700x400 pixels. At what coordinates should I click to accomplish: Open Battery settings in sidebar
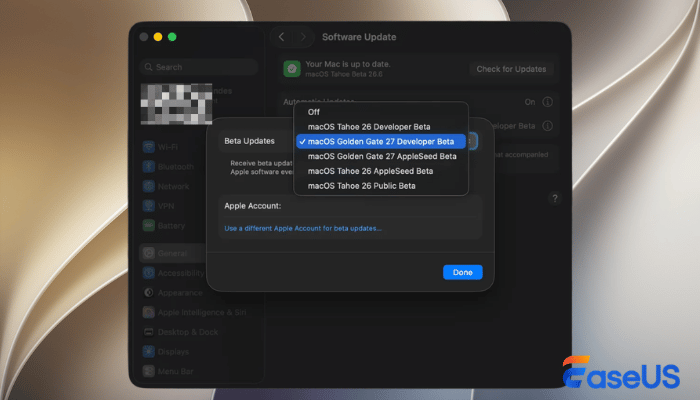coord(164,225)
